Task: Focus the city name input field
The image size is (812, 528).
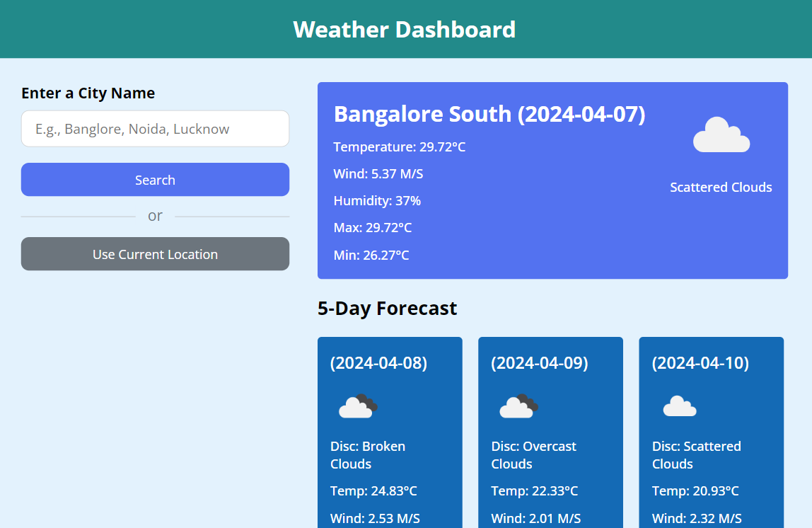Action: pyautogui.click(x=155, y=129)
